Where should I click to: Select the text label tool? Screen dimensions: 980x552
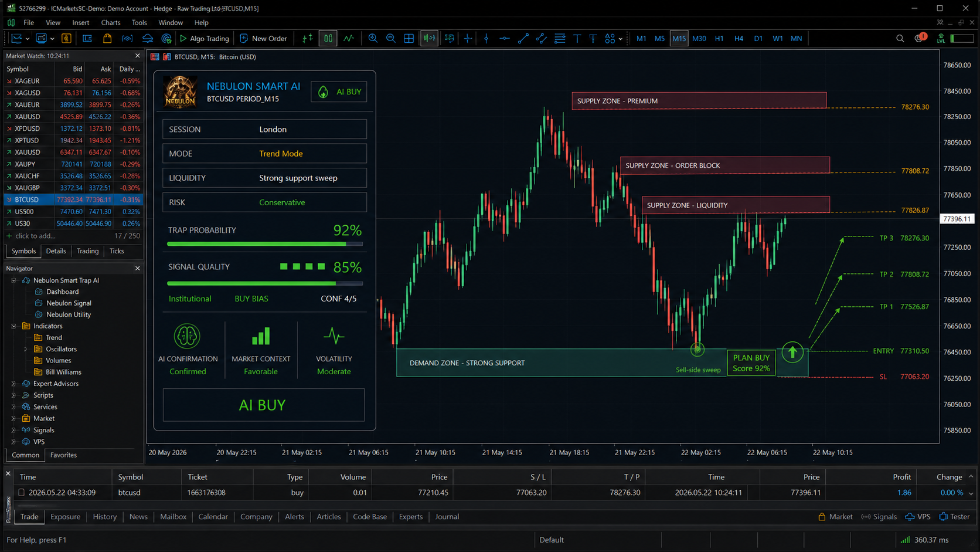(x=593, y=39)
